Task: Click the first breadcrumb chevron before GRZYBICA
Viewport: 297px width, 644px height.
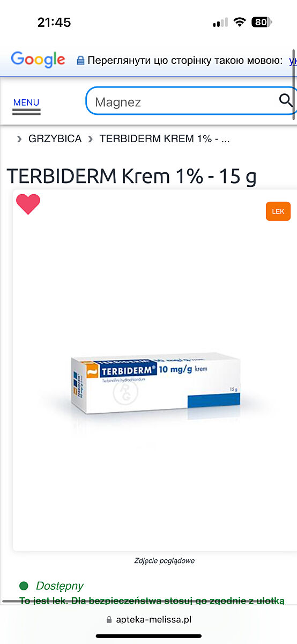Action: pos(19,139)
